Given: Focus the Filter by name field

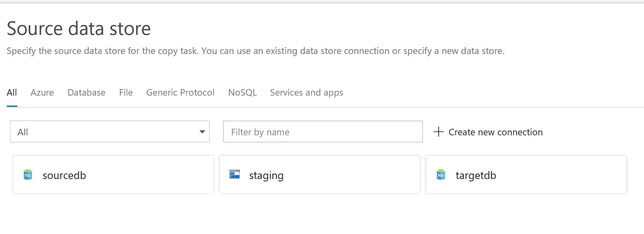Looking at the screenshot, I should coord(323,132).
